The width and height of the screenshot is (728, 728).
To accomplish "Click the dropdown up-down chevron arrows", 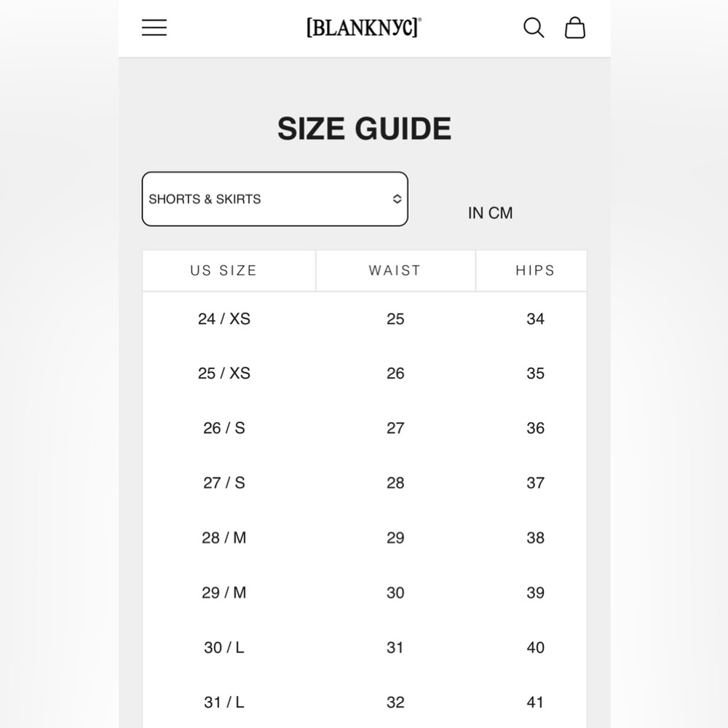I will 397,199.
